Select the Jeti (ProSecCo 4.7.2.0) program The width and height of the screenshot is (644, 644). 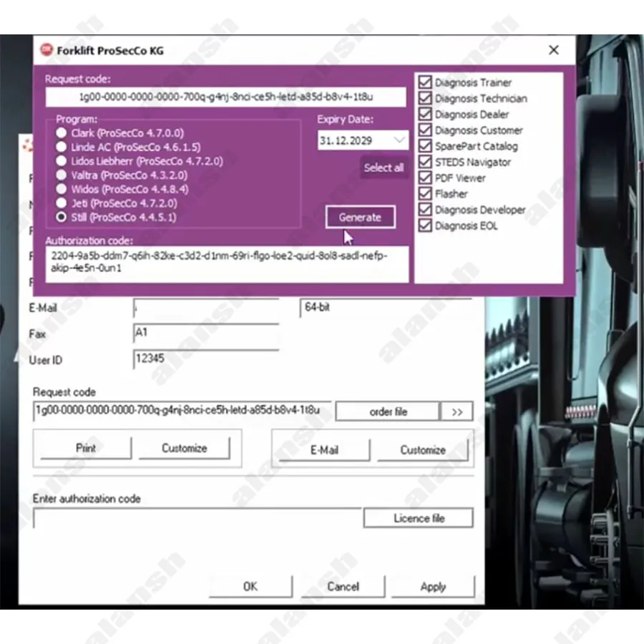coord(62,203)
